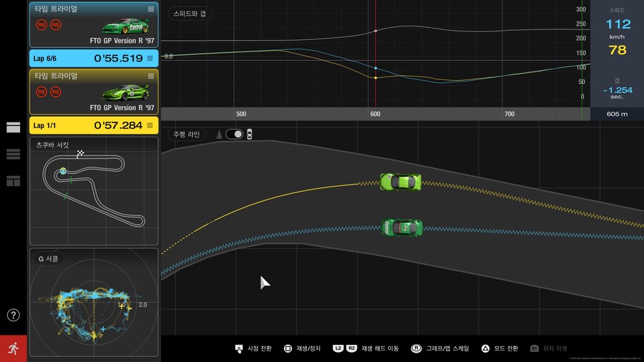The width and height of the screenshot is (644, 362).
Task: Open the menu on the Lap 6/6 time bar
Action: [150, 58]
